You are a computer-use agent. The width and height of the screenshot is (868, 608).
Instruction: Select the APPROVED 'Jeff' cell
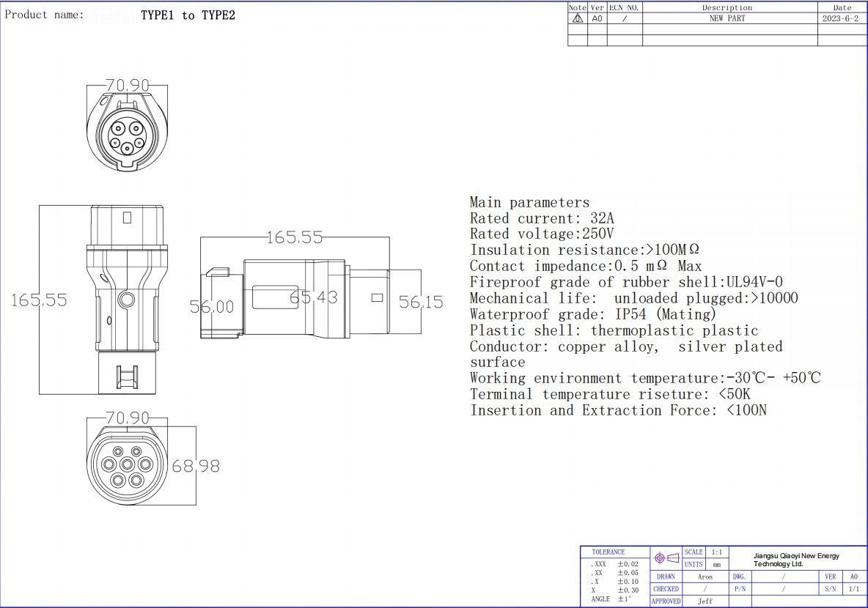coord(705,601)
